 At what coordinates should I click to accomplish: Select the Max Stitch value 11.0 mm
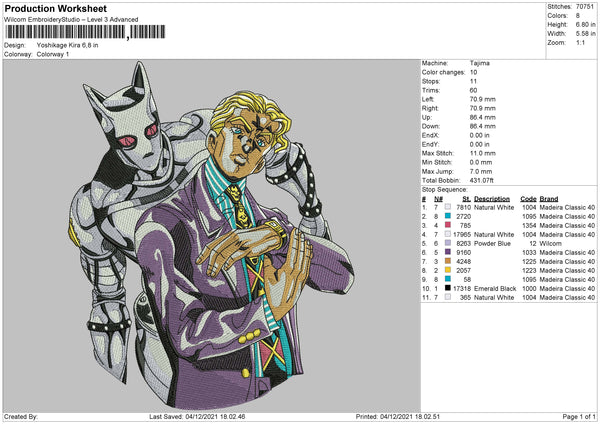click(483, 153)
